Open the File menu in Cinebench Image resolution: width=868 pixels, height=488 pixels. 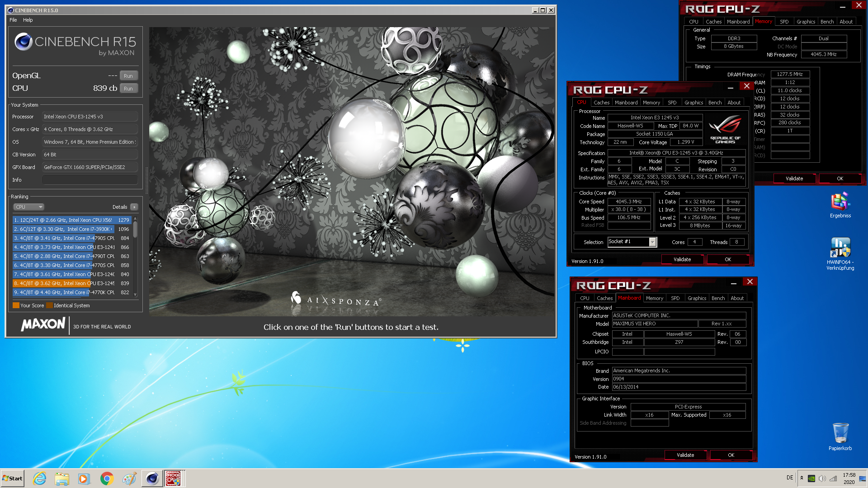pyautogui.click(x=13, y=20)
